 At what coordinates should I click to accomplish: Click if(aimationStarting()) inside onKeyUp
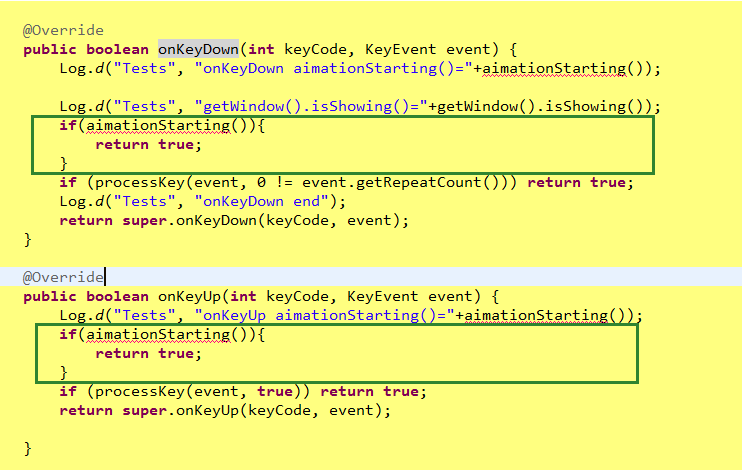pos(162,334)
